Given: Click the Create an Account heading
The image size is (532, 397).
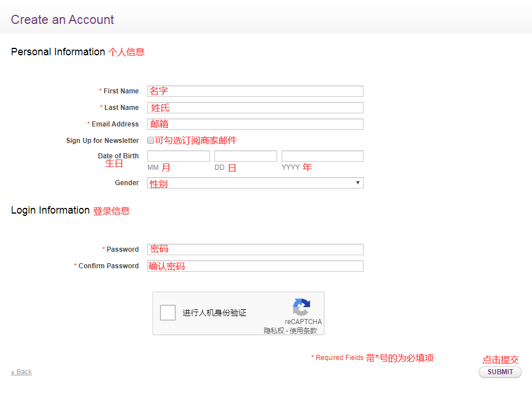Looking at the screenshot, I should coord(63,19).
